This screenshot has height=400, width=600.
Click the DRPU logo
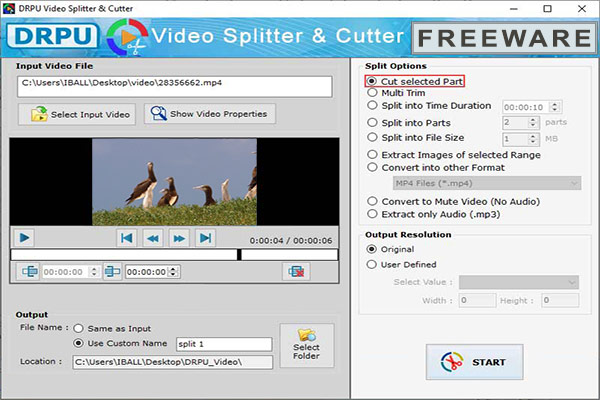[52, 37]
